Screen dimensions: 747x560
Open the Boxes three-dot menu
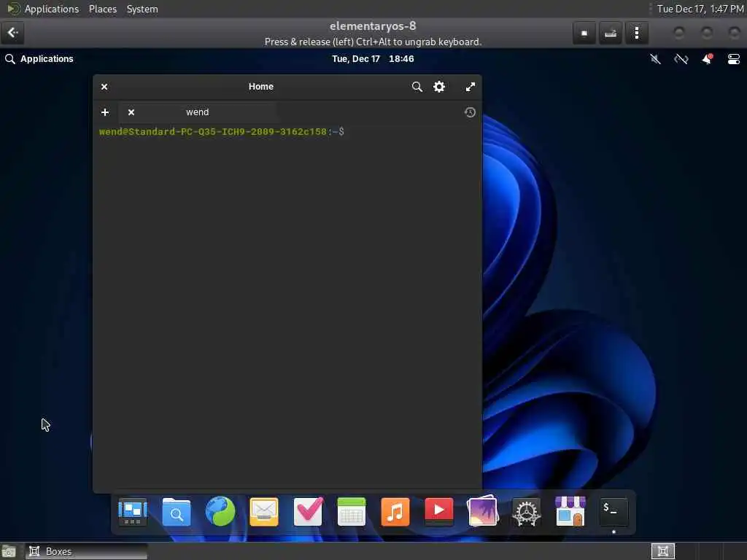[x=637, y=33]
